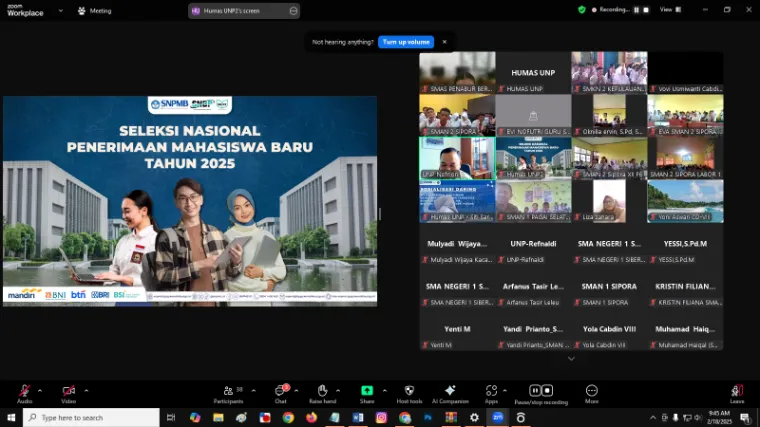760x427 pixels.
Task: Leave the meeting
Action: [737, 391]
